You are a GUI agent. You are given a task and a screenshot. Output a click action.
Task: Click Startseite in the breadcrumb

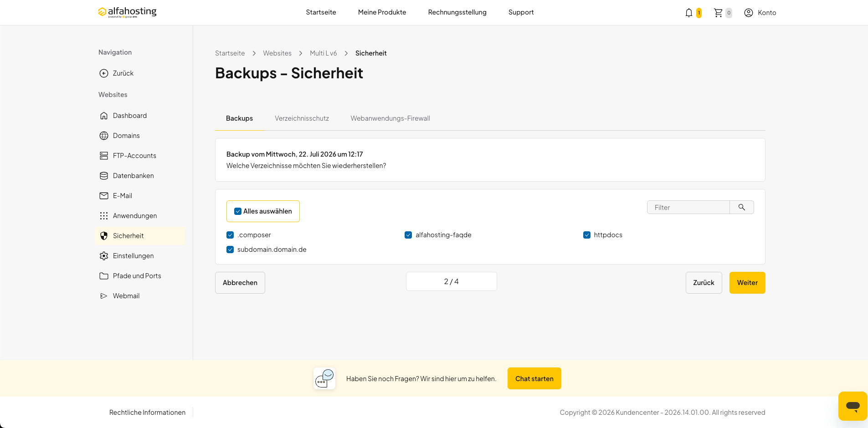click(230, 53)
